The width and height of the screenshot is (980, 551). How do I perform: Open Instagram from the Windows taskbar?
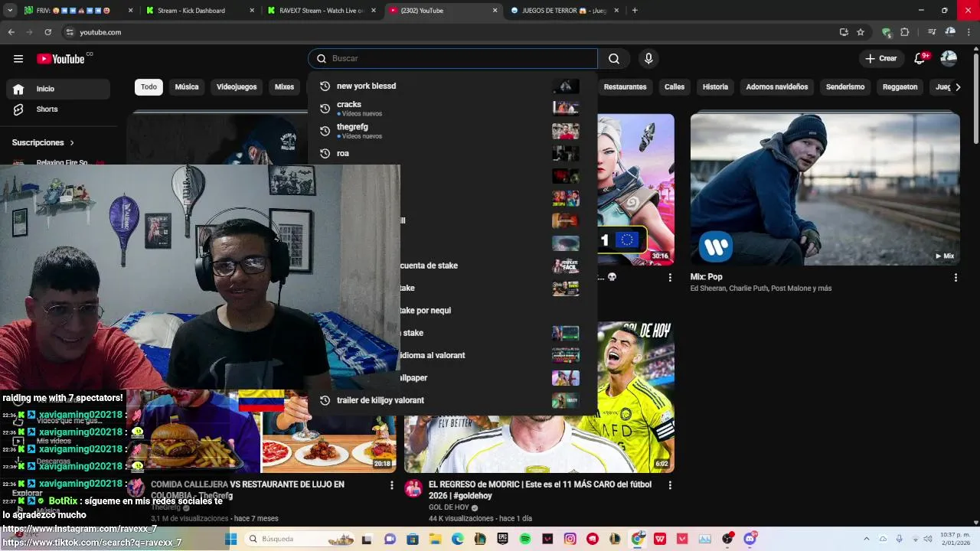pyautogui.click(x=570, y=539)
